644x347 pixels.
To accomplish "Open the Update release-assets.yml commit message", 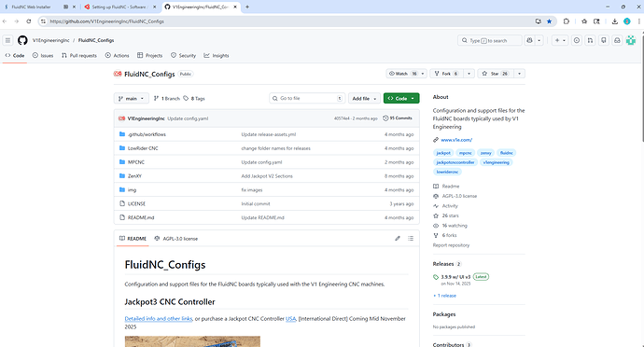I will click(269, 134).
